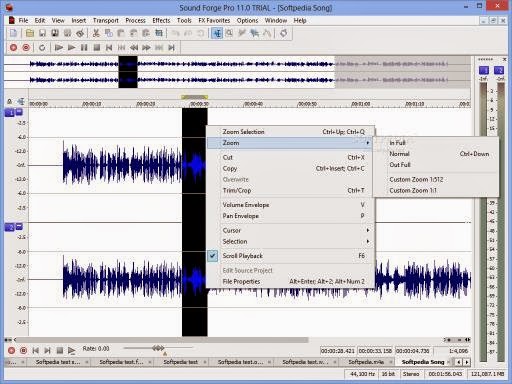Click the Stop button in transport toolbar

click(x=97, y=48)
